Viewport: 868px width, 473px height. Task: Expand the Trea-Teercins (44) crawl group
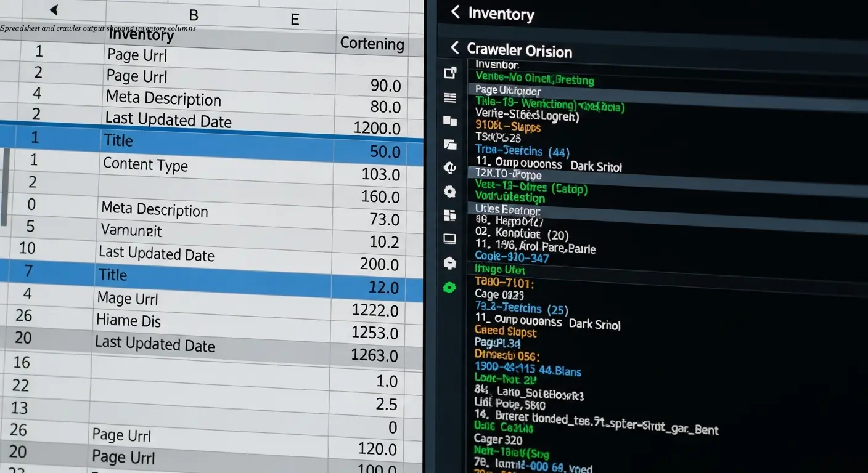click(x=524, y=151)
